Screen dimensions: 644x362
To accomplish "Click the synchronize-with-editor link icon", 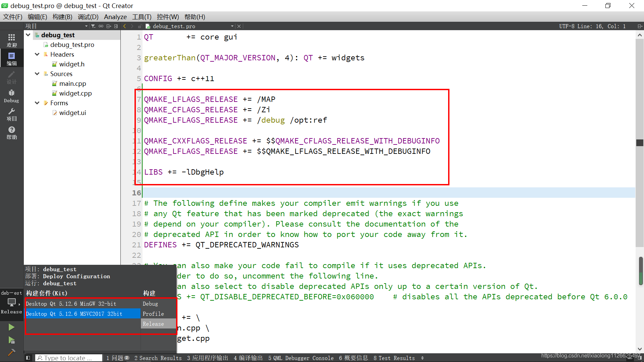I will click(101, 26).
